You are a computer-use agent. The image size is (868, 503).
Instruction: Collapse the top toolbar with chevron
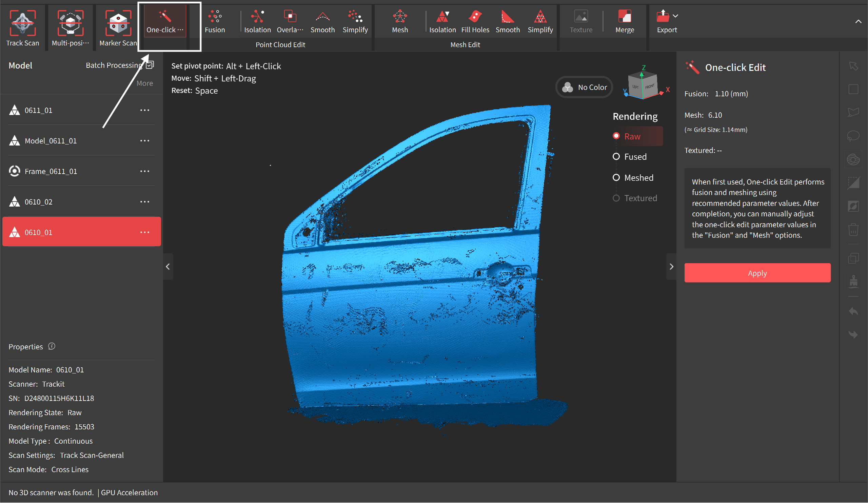858,21
